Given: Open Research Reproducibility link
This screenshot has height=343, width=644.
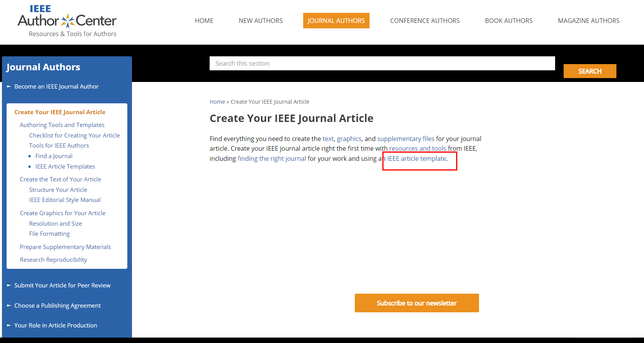Looking at the screenshot, I should click(53, 259).
